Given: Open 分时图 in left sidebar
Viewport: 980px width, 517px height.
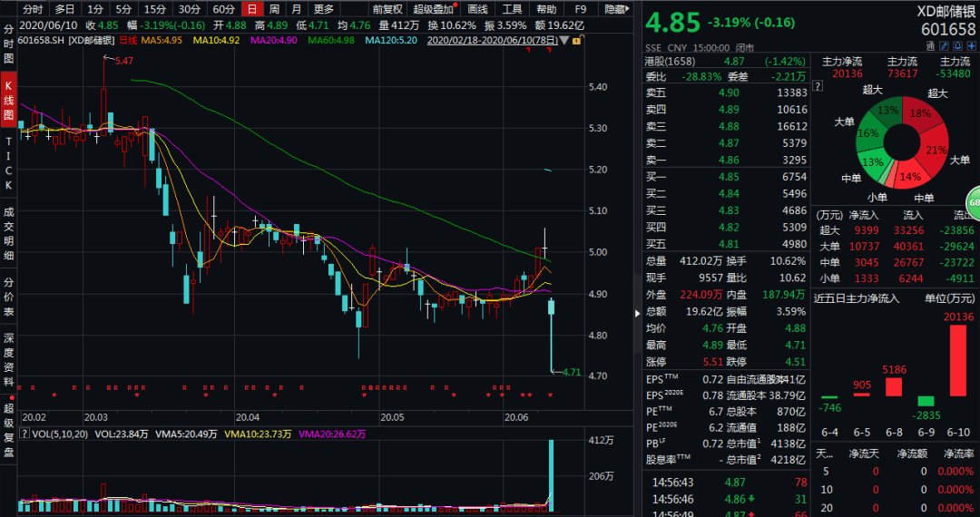Looking at the screenshot, I should coord(9,44).
